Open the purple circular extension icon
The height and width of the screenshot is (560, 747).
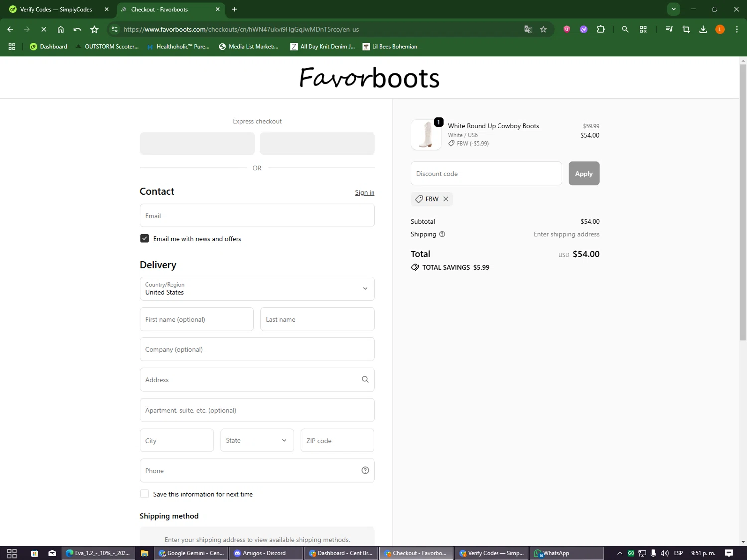pos(584,29)
